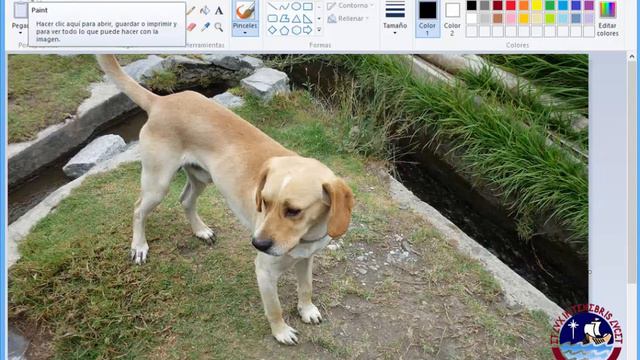The width and height of the screenshot is (640, 360).
Task: Choose the Pentagon shape
Action: click(284, 30)
